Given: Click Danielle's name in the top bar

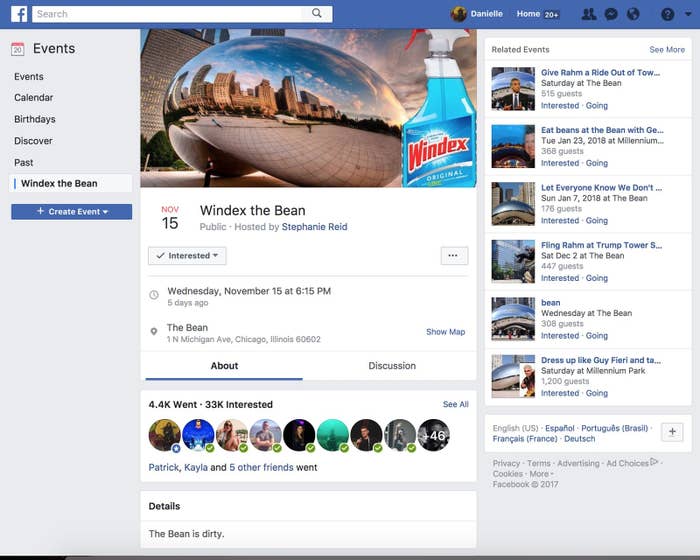Looking at the screenshot, I should point(487,14).
